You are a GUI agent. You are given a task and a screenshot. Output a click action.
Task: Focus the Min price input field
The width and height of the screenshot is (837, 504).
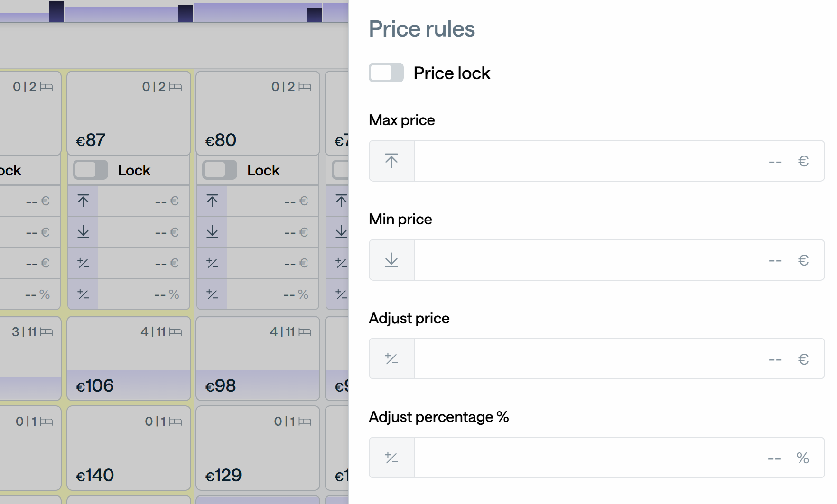(619, 260)
